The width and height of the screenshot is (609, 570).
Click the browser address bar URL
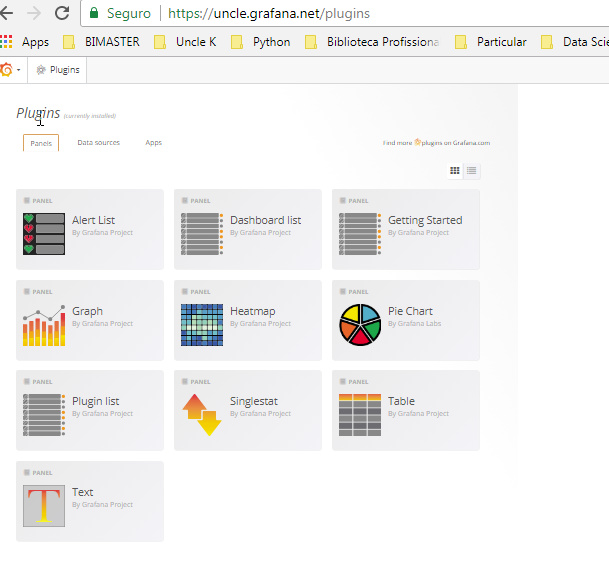269,13
